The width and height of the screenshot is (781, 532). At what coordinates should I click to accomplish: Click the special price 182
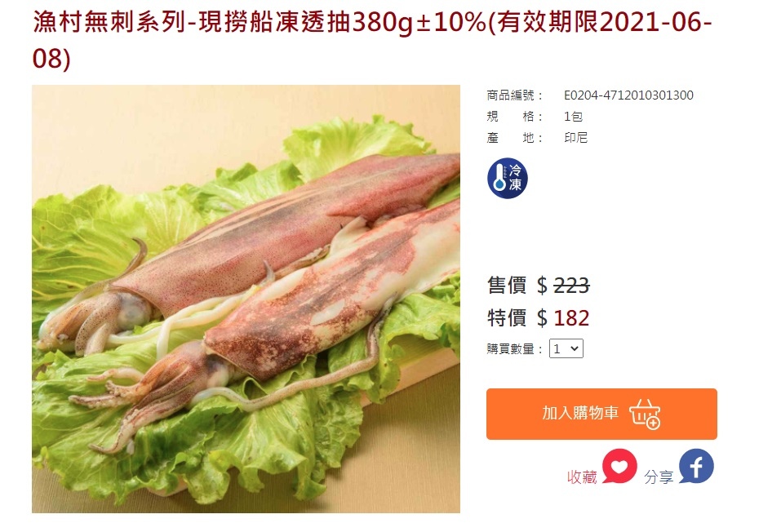click(571, 318)
